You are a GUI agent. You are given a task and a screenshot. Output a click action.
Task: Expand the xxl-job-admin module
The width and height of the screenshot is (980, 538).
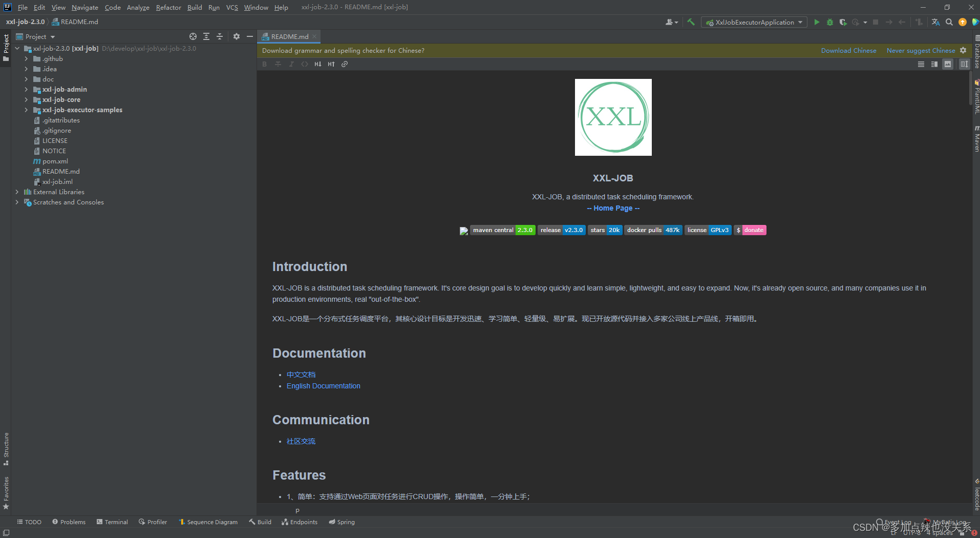pyautogui.click(x=26, y=89)
